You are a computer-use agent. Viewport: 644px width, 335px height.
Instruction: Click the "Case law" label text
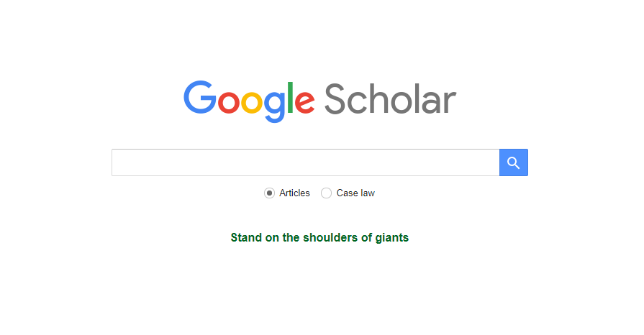click(x=355, y=193)
